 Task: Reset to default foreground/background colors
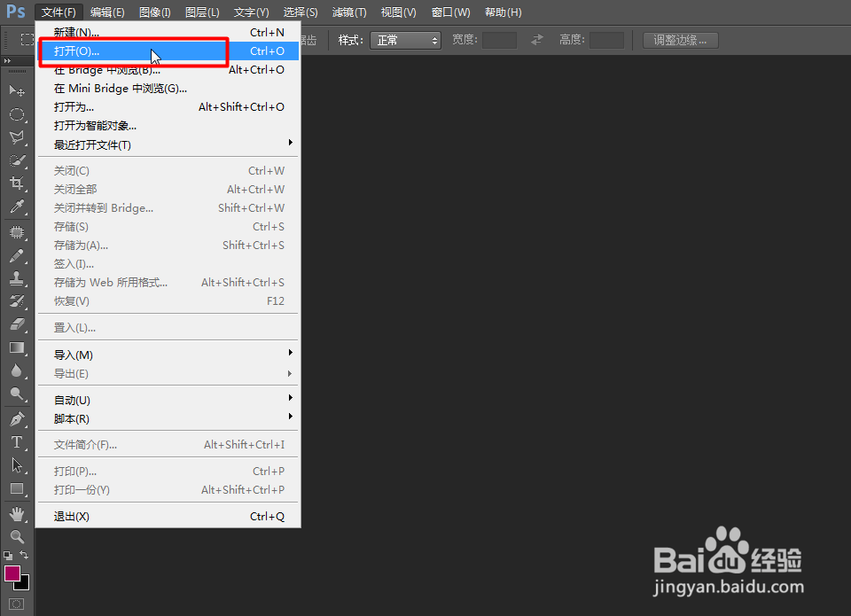tap(8, 555)
